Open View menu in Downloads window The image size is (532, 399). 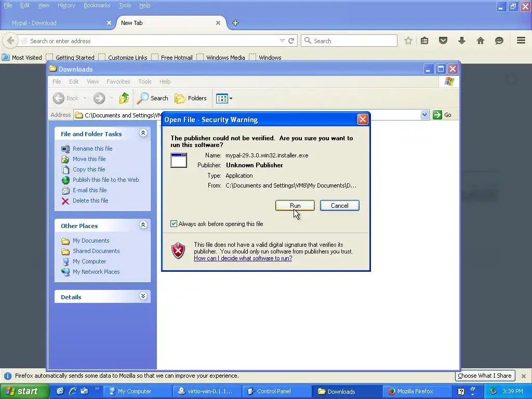point(92,82)
